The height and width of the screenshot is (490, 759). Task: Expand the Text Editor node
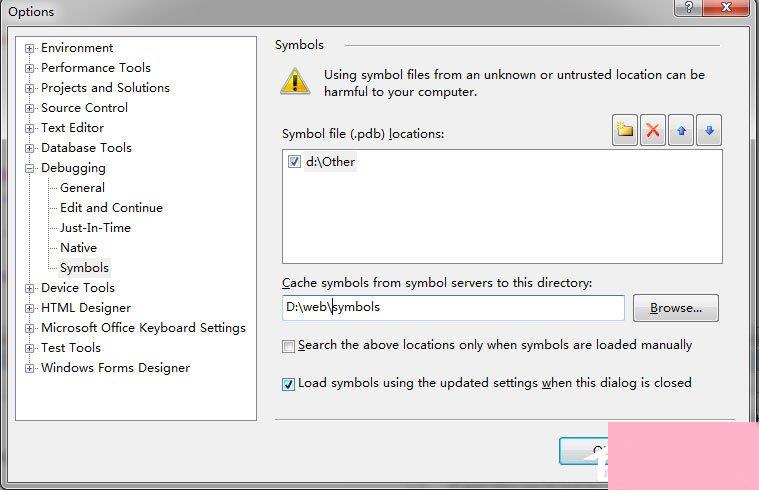(x=30, y=128)
